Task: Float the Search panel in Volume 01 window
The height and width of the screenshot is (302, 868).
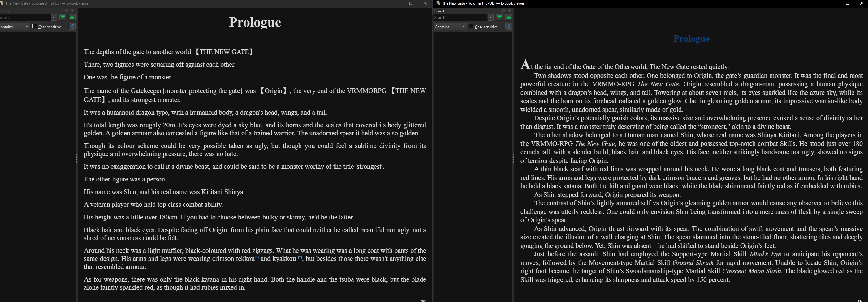Action: pos(67,11)
